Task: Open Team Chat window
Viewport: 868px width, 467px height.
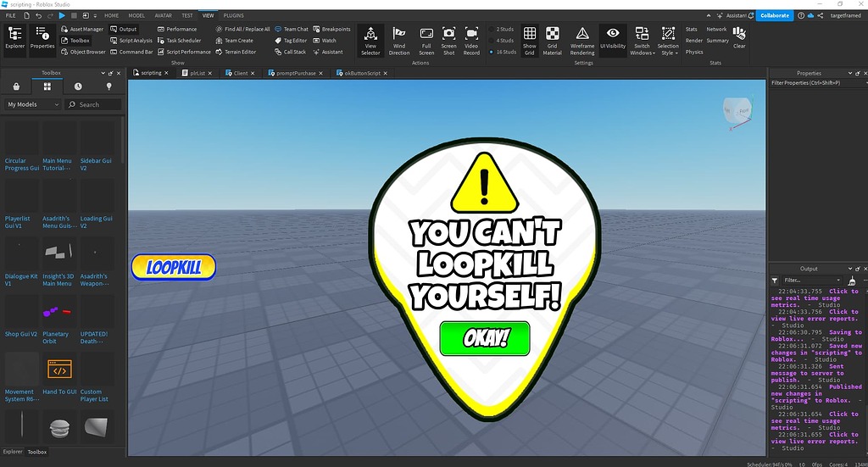Action: point(292,30)
